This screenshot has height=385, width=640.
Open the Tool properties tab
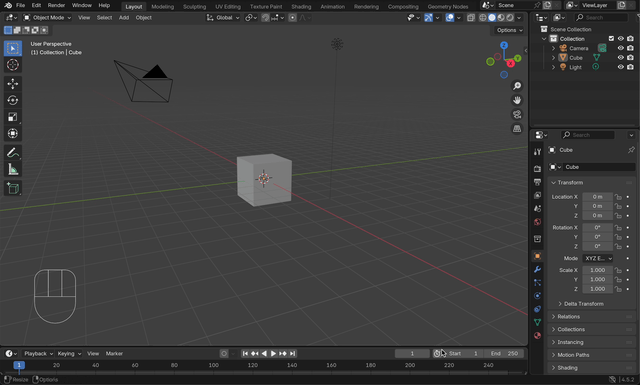(x=537, y=151)
